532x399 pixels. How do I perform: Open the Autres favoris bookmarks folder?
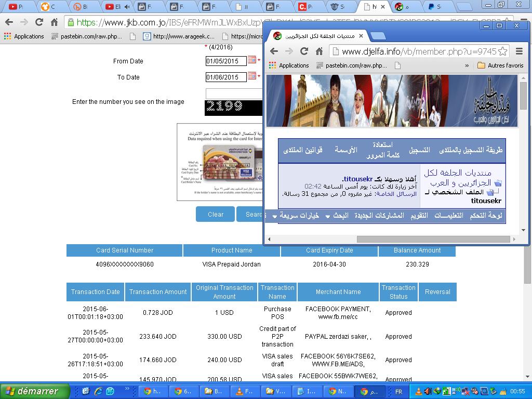tap(500, 65)
